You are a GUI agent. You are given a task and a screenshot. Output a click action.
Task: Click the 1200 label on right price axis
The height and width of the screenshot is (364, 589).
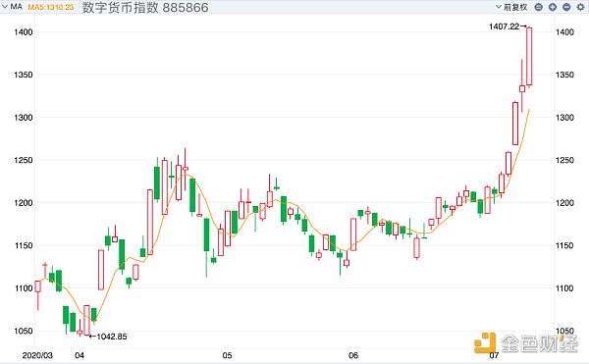pyautogui.click(x=565, y=203)
